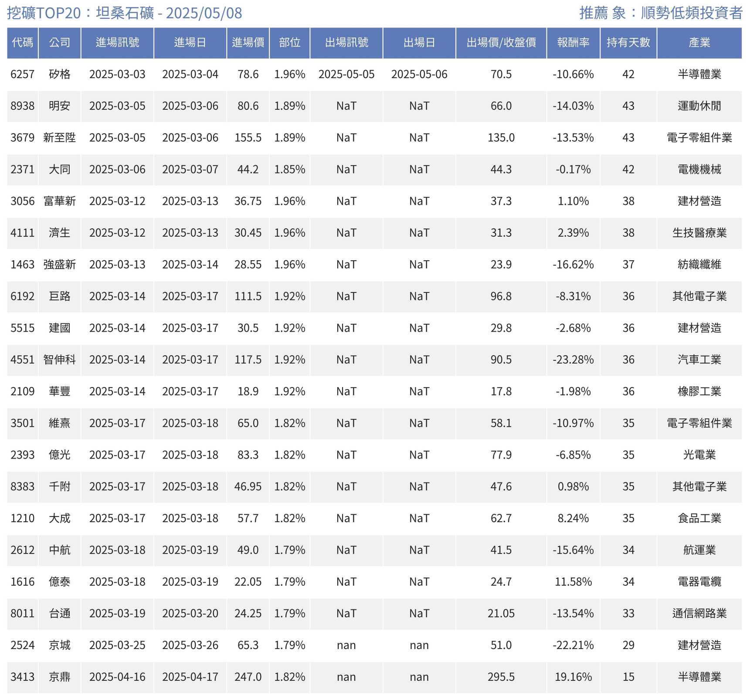Click company name 矽格
Image resolution: width=750 pixels, height=700 pixels.
60,75
